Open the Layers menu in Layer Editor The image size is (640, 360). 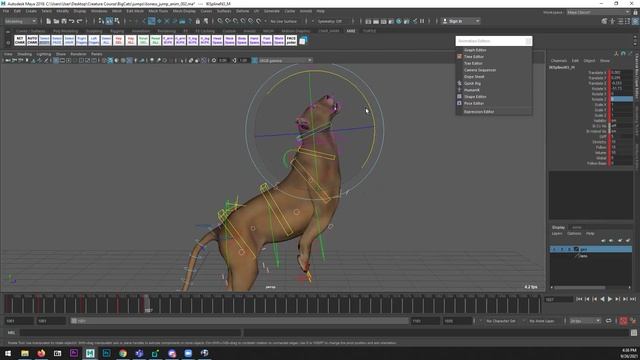tap(557, 233)
